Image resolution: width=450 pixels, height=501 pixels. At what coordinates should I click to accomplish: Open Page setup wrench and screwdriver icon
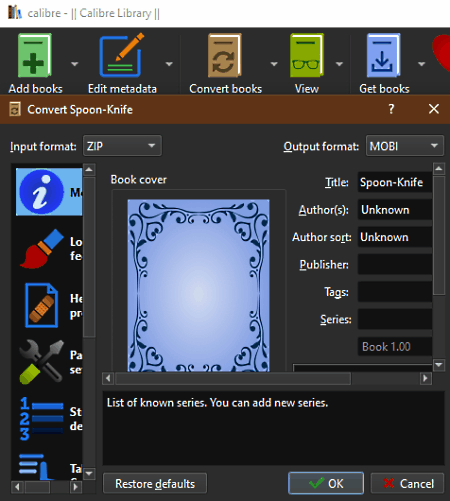click(42, 362)
